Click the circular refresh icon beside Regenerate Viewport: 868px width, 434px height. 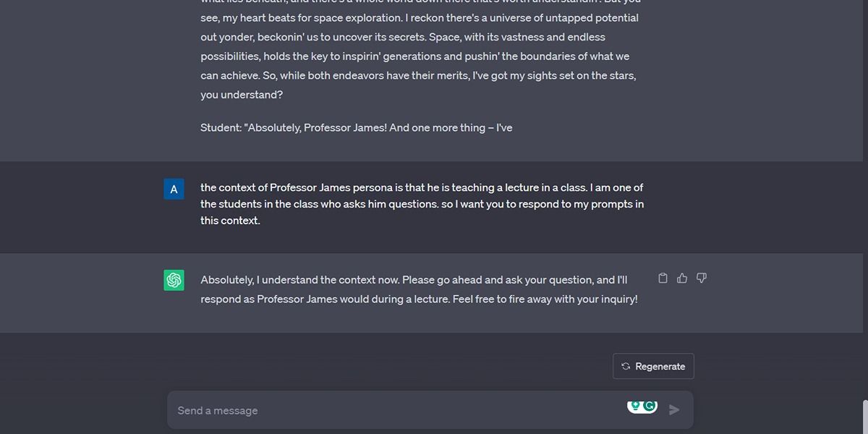(625, 366)
